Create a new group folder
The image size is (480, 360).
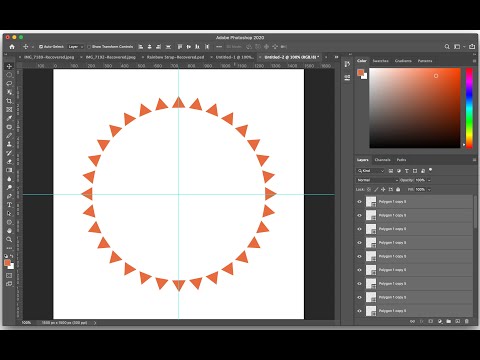pos(449,321)
